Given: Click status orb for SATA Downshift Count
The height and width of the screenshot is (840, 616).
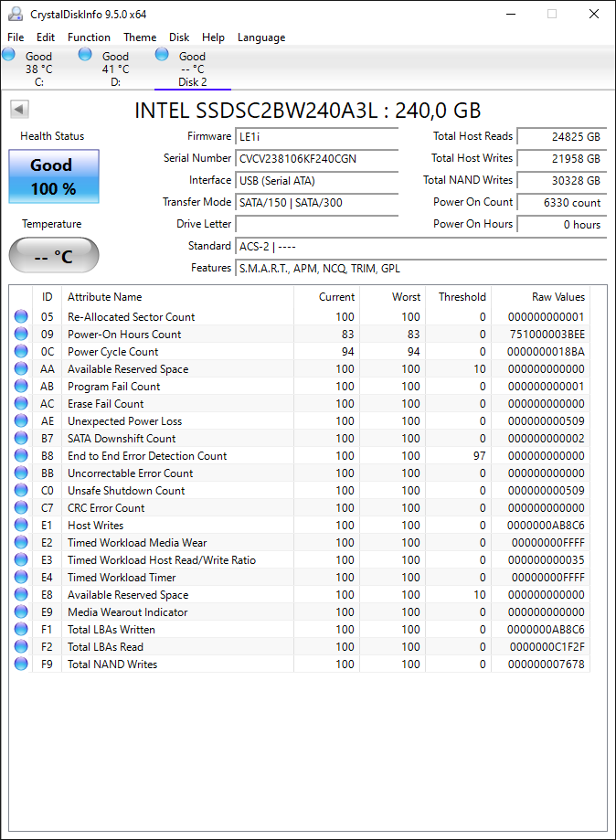Looking at the screenshot, I should [21, 438].
